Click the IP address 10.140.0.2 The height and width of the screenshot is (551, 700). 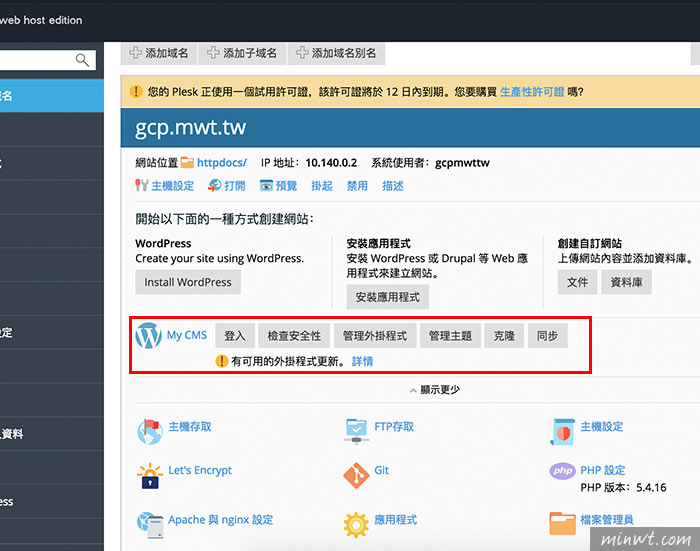coord(331,163)
